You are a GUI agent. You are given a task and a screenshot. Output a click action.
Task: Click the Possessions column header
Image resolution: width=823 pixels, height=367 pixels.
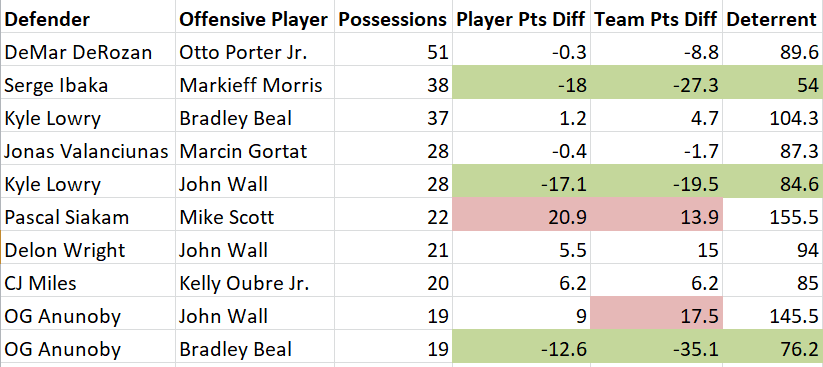point(393,19)
